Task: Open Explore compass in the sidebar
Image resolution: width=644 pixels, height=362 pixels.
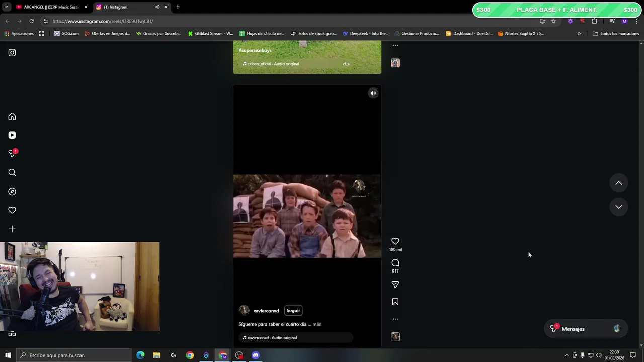Action: [x=12, y=192]
